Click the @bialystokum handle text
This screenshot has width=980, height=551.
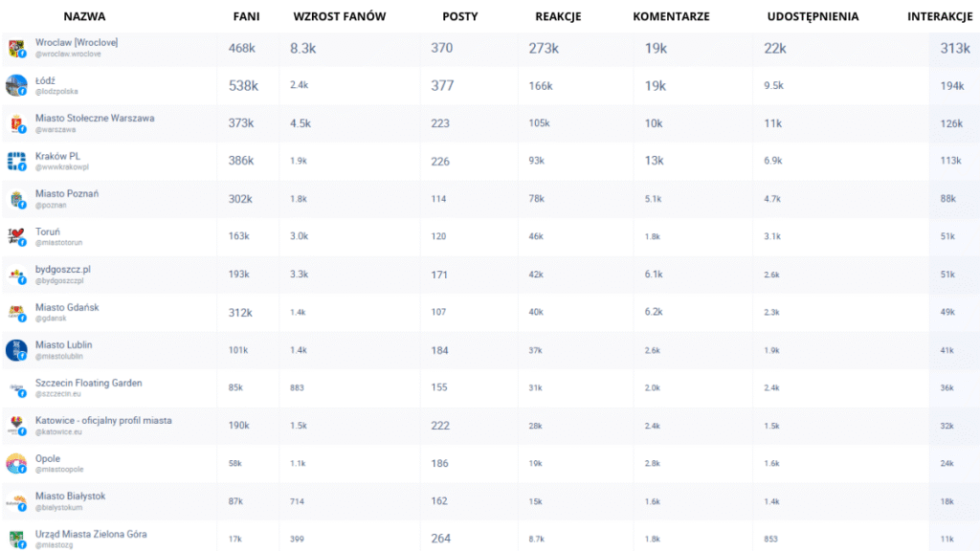click(x=58, y=507)
